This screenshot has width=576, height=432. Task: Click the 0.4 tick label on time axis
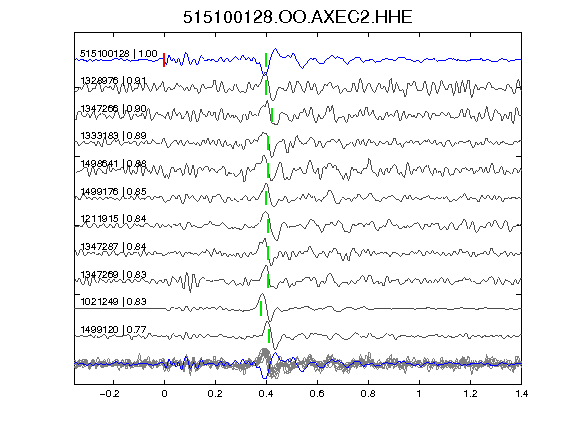tap(266, 394)
